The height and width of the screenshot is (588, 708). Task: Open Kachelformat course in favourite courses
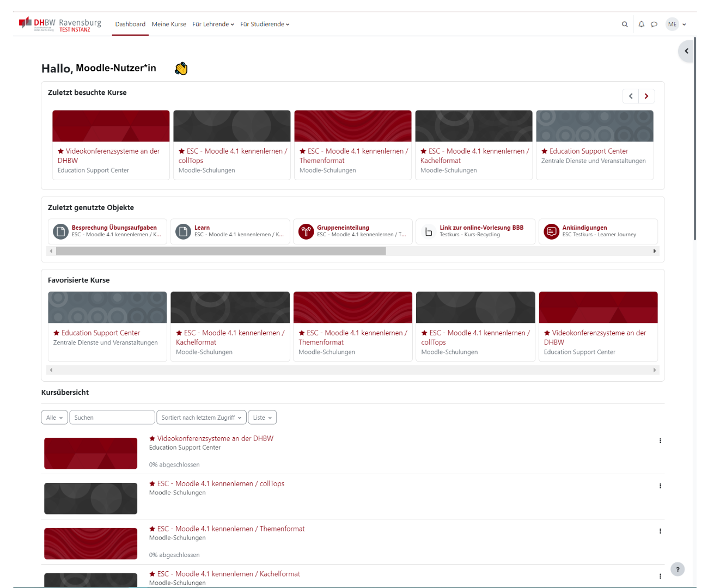point(230,338)
